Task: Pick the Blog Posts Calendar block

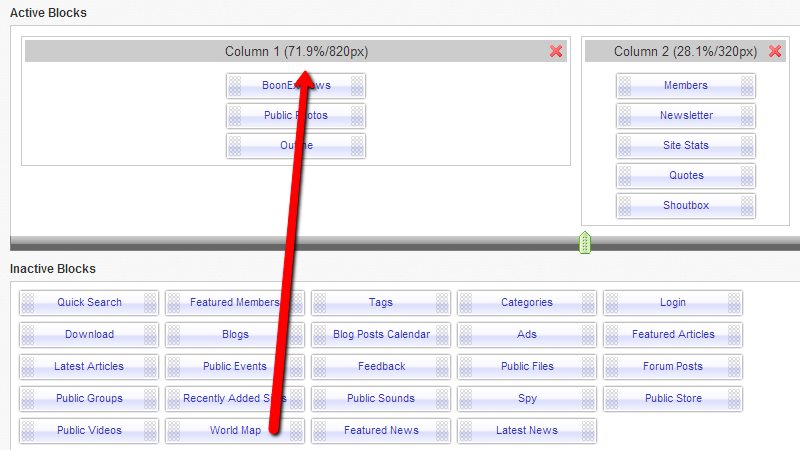Action: click(x=381, y=335)
